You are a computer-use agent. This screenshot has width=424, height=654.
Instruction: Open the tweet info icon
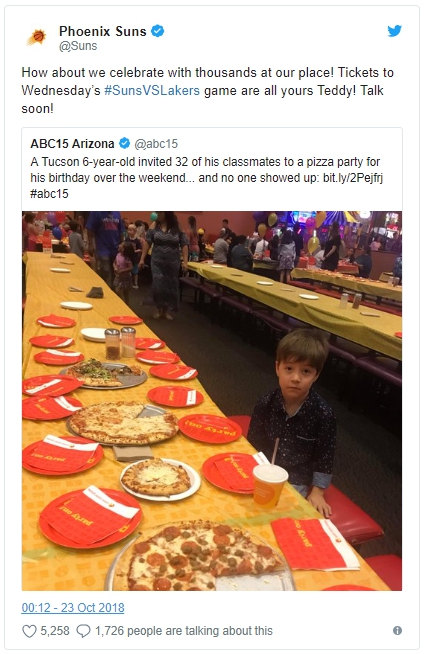click(x=397, y=631)
